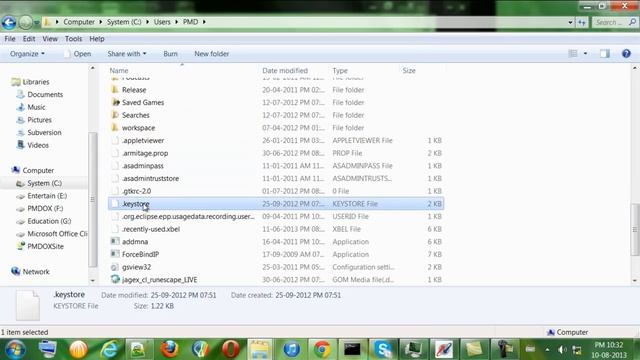Select Videos library in sidebar
Viewport: 640px width, 360px height.
pos(33,145)
